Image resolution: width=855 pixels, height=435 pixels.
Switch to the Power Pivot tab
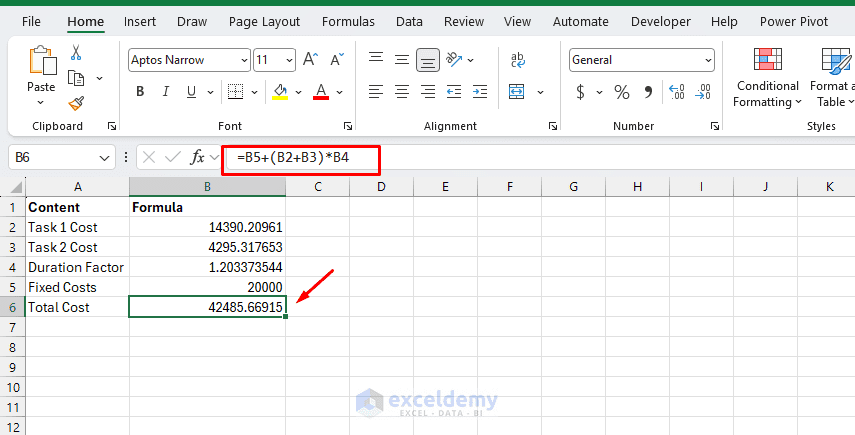coord(794,22)
